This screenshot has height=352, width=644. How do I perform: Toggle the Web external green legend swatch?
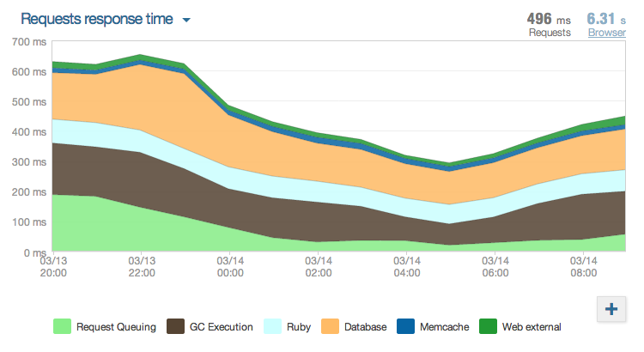[488, 326]
